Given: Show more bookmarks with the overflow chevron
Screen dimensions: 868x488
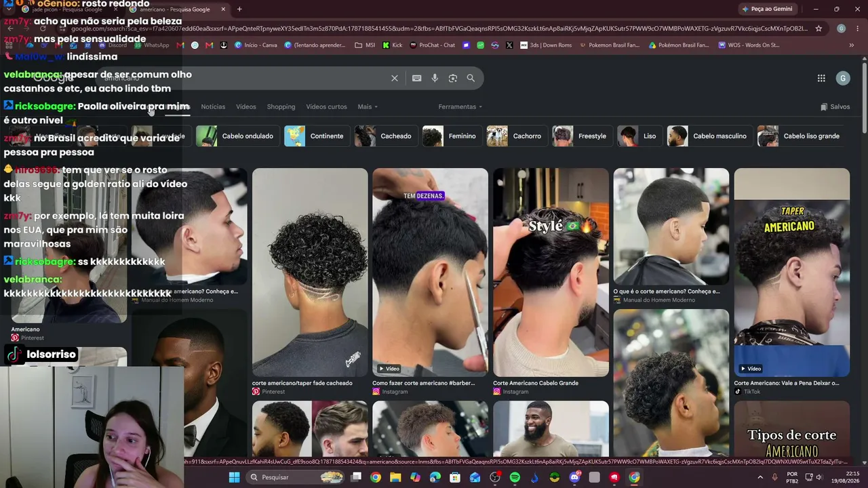Looking at the screenshot, I should (852, 45).
